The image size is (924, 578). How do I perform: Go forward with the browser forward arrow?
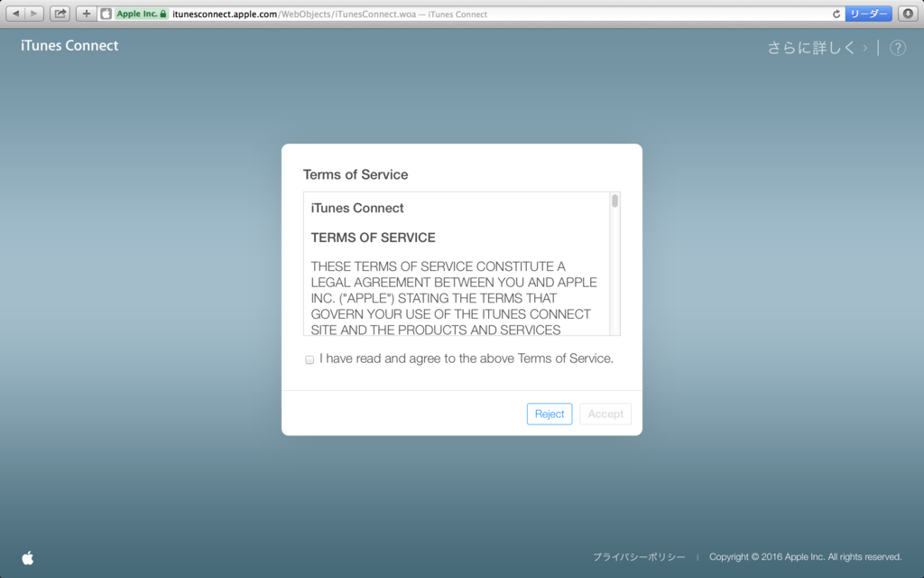(34, 14)
